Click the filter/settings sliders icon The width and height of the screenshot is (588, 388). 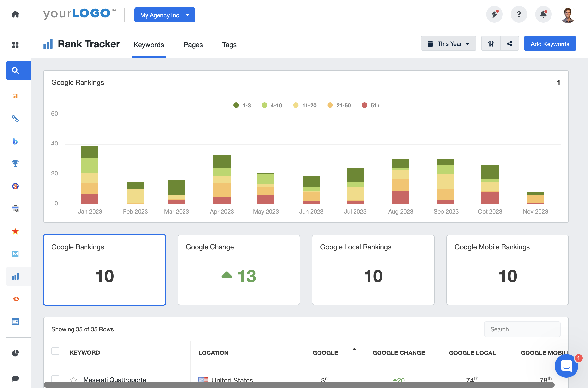tap(491, 44)
